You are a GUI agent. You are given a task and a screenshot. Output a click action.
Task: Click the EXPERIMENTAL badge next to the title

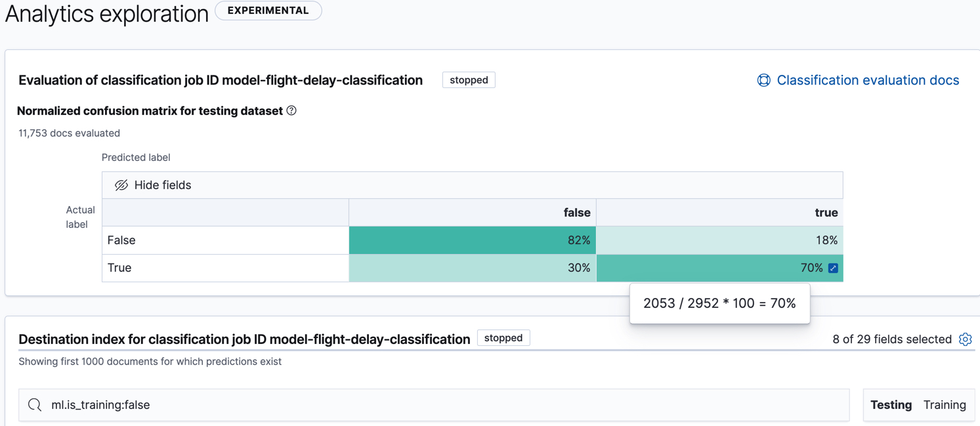(x=268, y=11)
